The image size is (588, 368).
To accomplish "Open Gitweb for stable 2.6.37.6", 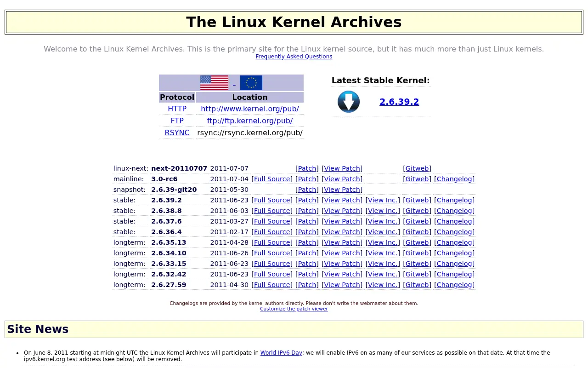I will pos(417,221).
